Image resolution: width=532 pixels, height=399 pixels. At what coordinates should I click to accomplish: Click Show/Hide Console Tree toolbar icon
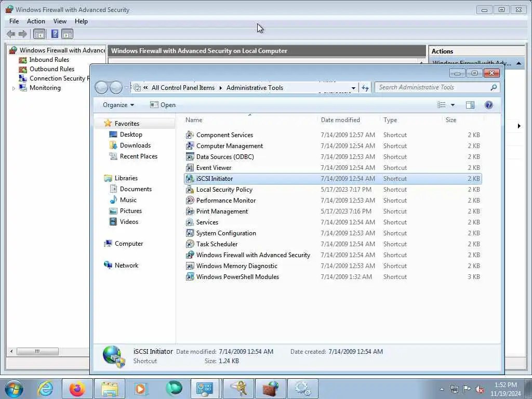point(39,34)
